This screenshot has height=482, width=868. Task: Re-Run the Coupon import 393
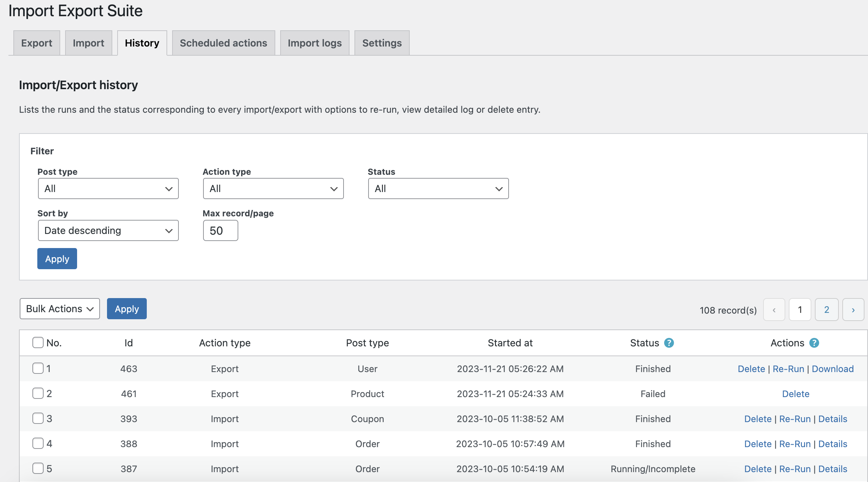795,419
